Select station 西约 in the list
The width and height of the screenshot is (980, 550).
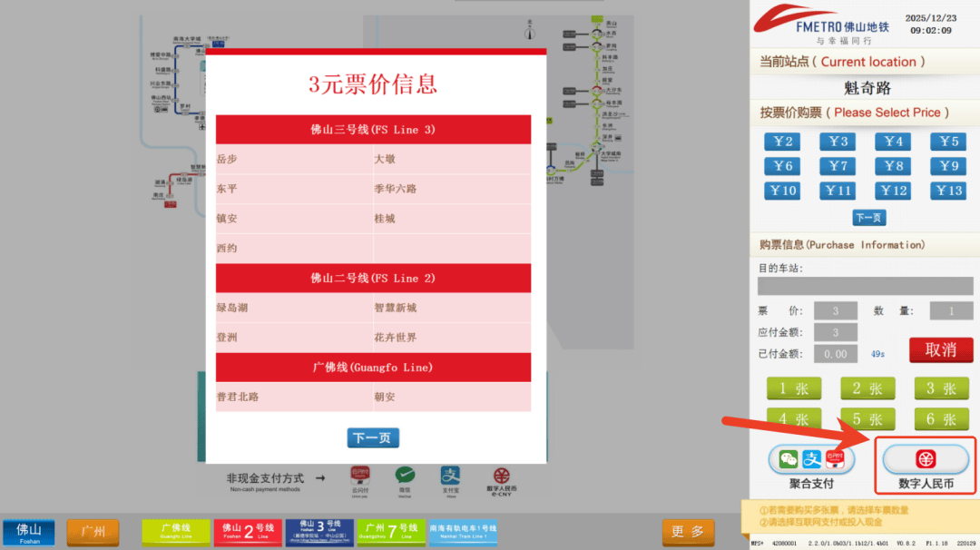[294, 248]
